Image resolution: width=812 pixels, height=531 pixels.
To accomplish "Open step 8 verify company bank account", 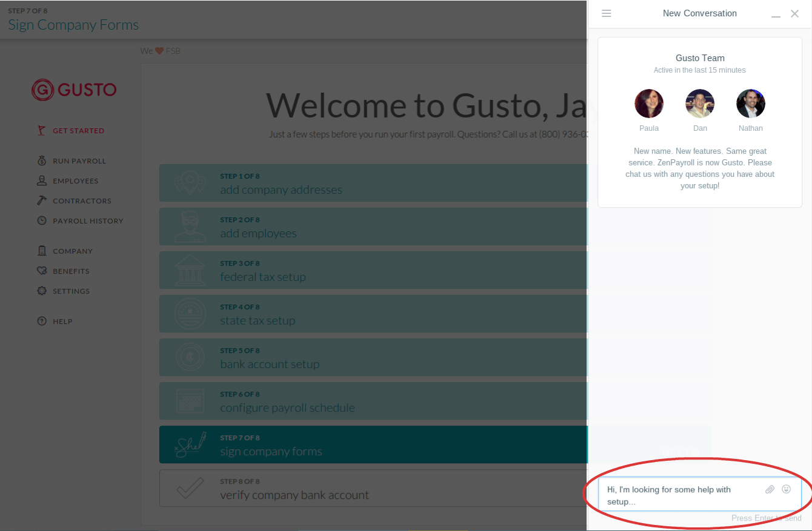I will pyautogui.click(x=373, y=488).
